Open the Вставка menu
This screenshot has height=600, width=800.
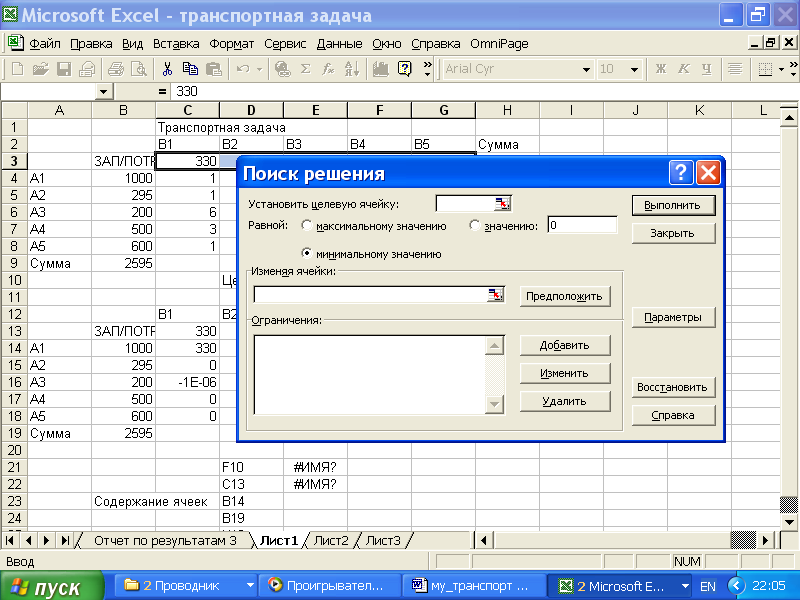tap(176, 44)
